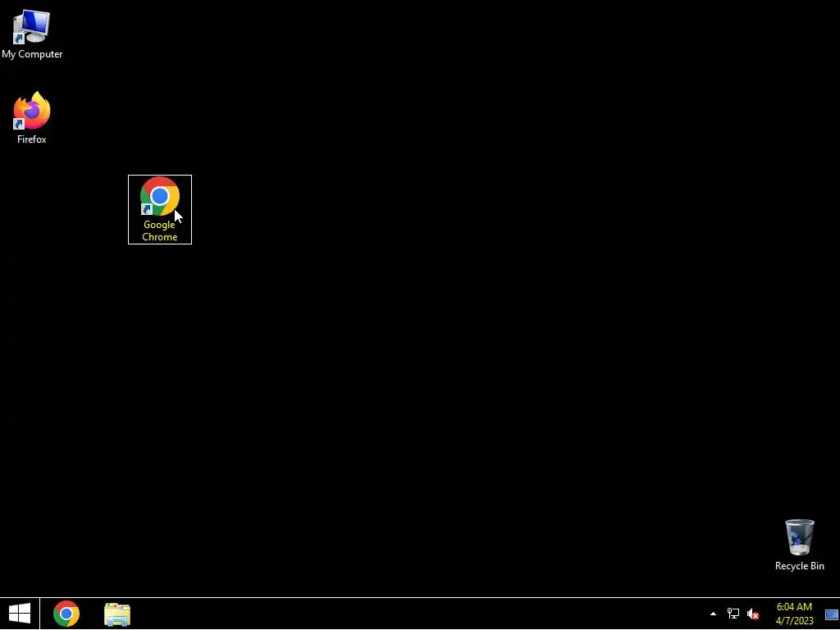Click the muted volume tray icon
The image size is (840, 630).
pyautogui.click(x=753, y=614)
